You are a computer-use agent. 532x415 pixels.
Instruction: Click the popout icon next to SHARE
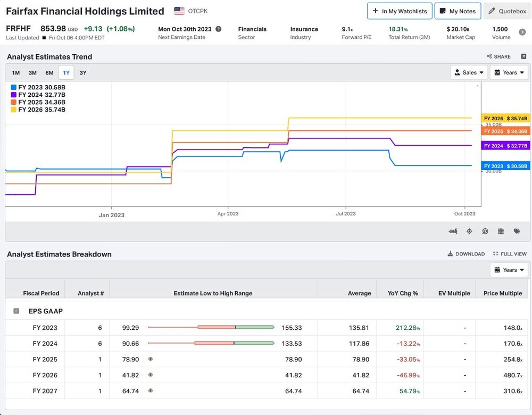pyautogui.click(x=523, y=56)
